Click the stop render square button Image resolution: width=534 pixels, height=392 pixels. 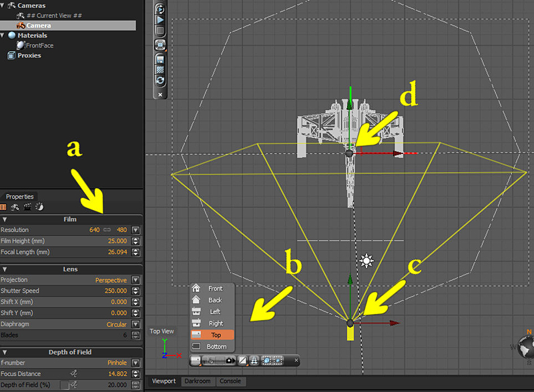click(160, 31)
